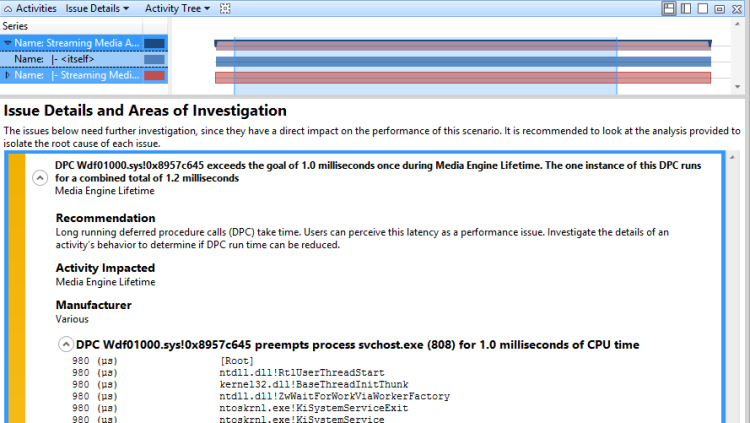Click the blue middle timeline bar
The width and height of the screenshot is (750, 423).
(x=462, y=61)
